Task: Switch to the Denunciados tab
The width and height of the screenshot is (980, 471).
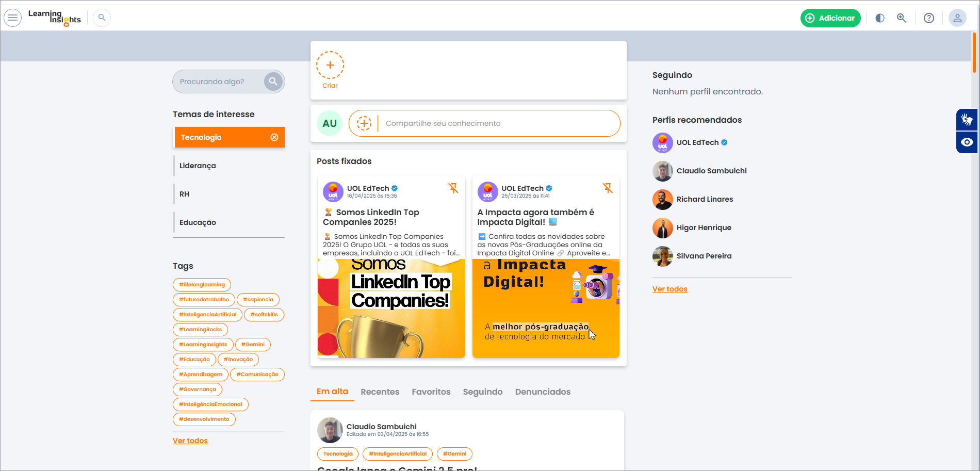Action: click(x=543, y=392)
